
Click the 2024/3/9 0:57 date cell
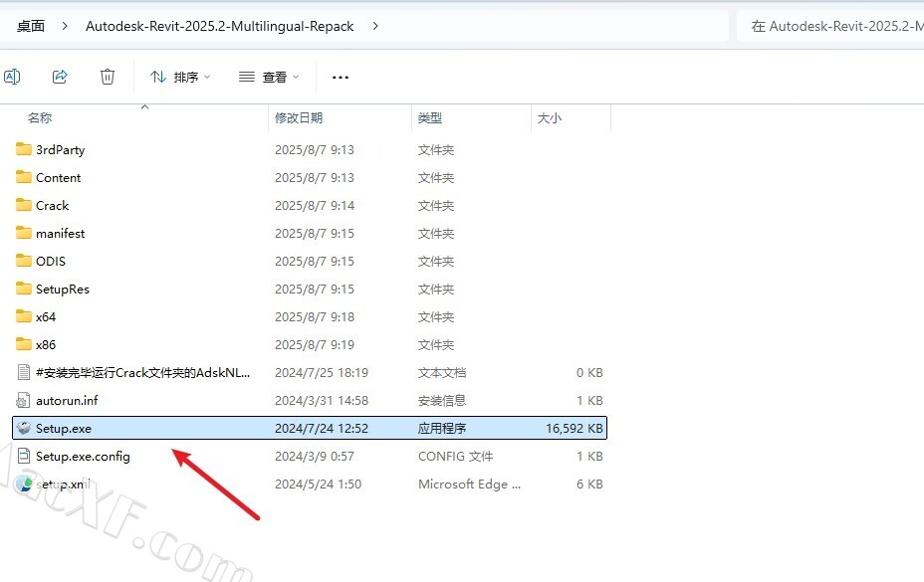pos(314,456)
